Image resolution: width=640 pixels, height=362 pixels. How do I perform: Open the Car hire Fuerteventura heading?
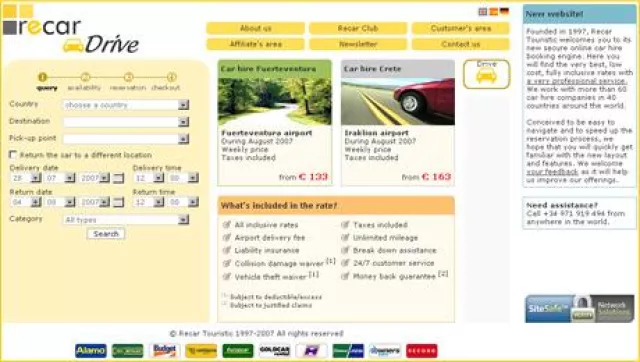click(x=268, y=69)
